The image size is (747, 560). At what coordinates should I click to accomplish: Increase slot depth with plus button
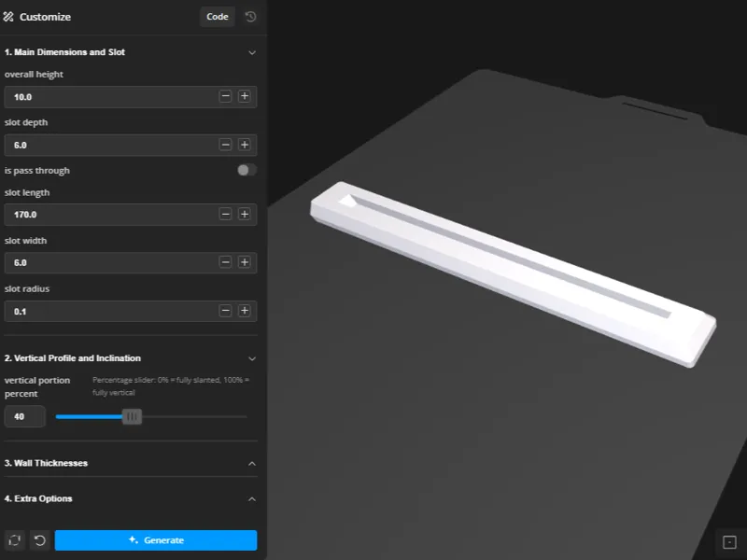tap(245, 145)
